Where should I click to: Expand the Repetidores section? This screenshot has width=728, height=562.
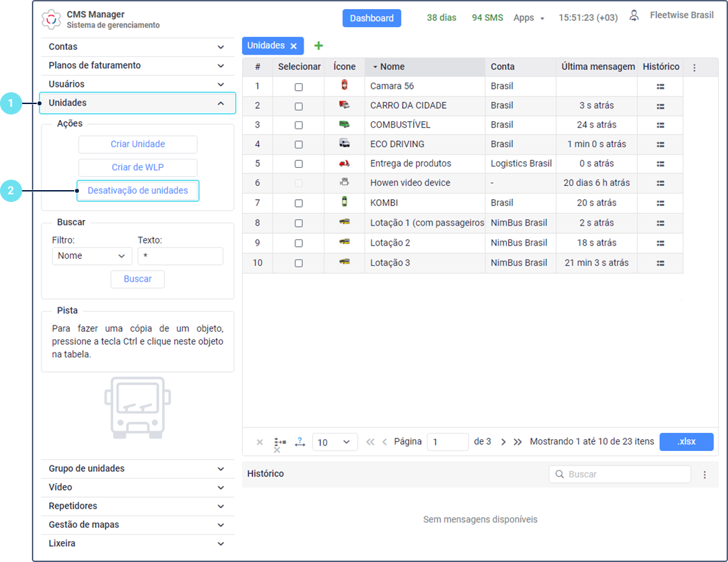(137, 506)
